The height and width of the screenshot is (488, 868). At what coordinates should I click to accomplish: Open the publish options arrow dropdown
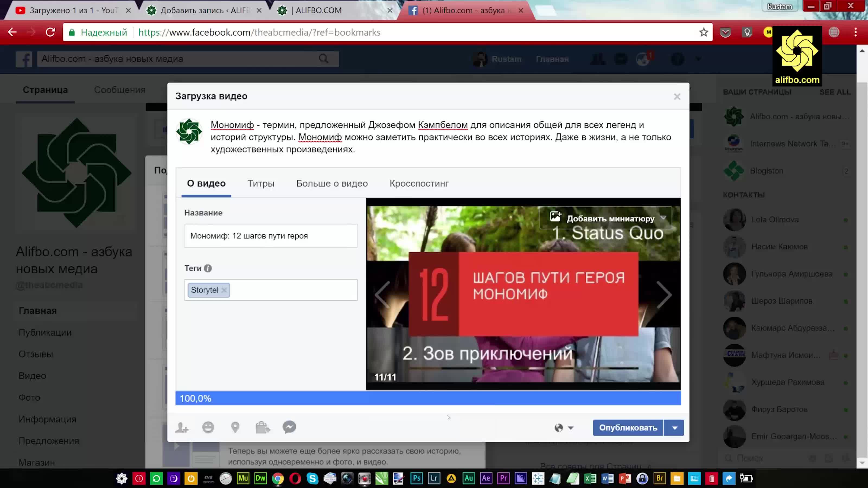674,428
